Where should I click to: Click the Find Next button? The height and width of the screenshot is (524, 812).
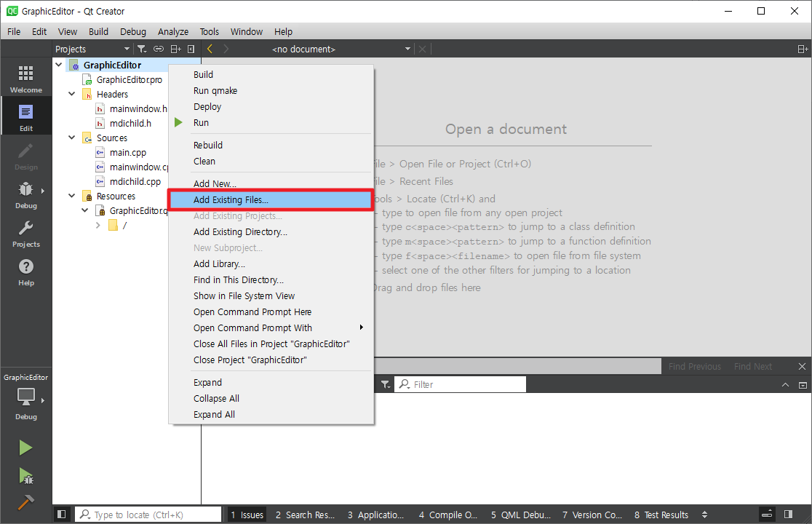(753, 366)
